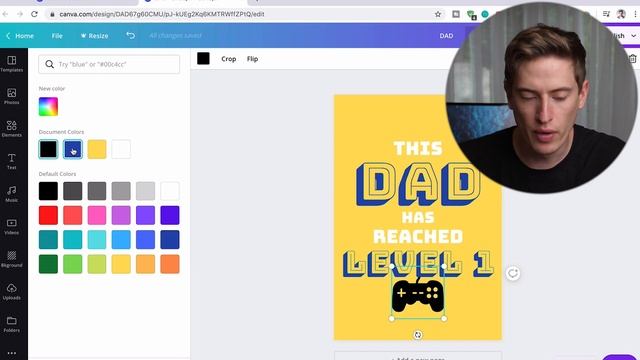
Task: Bookmark this page with the star icon
Action: 438,14
